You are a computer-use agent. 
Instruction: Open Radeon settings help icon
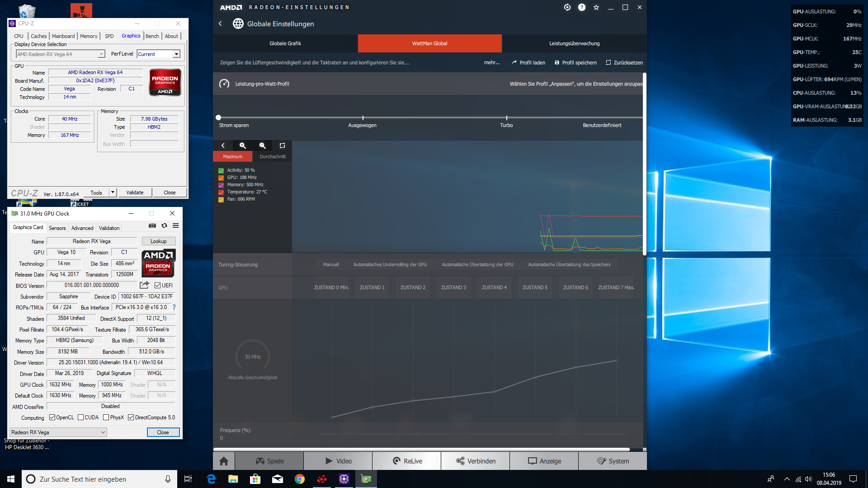pos(582,7)
